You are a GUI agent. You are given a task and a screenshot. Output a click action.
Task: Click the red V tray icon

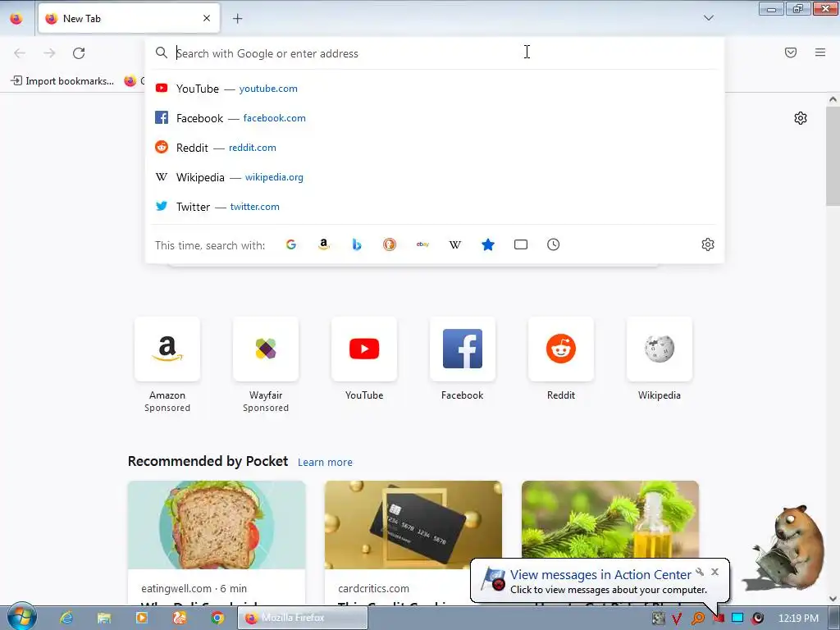coord(677,619)
